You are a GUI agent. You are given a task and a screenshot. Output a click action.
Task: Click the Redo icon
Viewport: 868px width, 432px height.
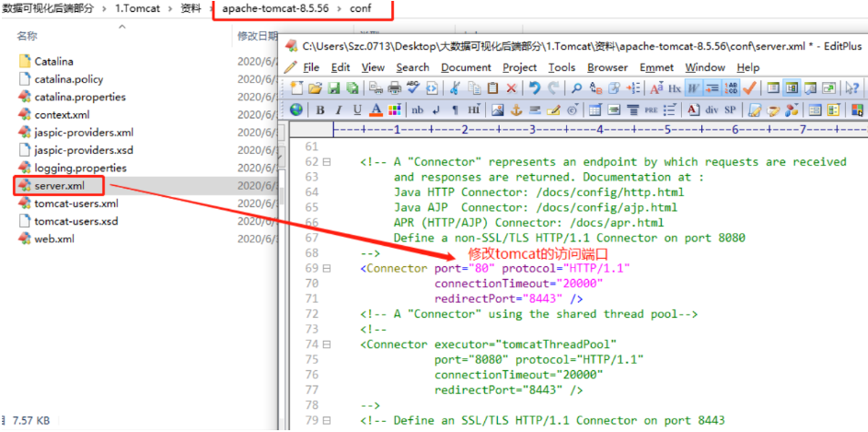[553, 87]
